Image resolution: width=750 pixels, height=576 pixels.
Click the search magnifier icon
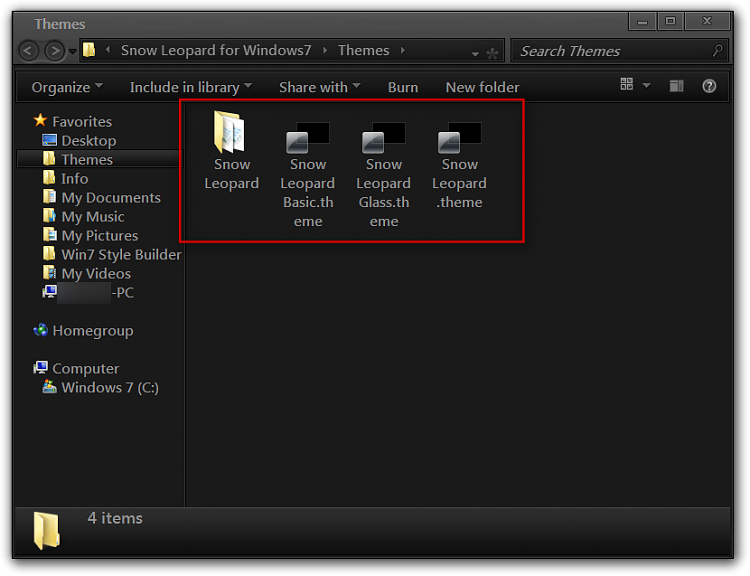pos(717,50)
